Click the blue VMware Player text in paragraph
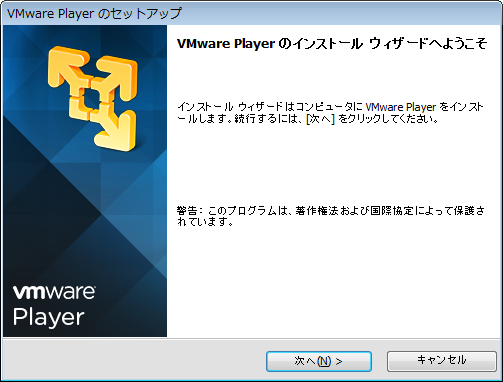The height and width of the screenshot is (382, 503). tap(401, 107)
